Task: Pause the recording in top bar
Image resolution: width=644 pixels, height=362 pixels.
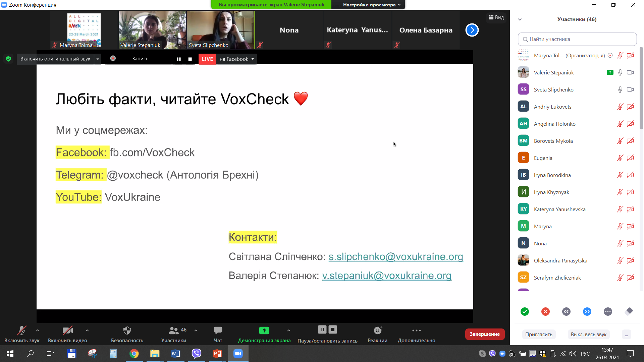Action: point(179,59)
